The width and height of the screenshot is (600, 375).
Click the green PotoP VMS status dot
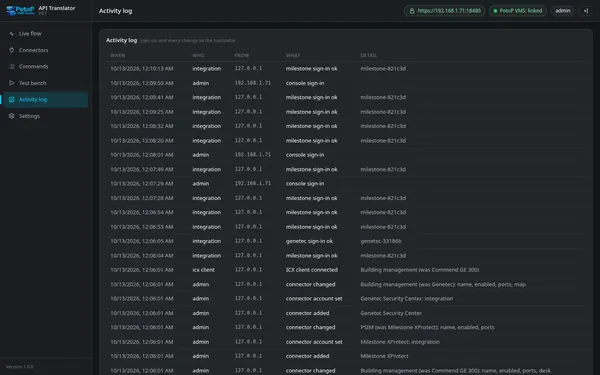(x=495, y=11)
